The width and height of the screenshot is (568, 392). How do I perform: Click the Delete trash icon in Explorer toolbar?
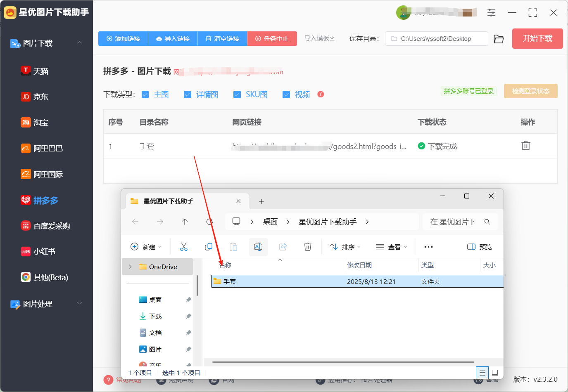point(308,247)
